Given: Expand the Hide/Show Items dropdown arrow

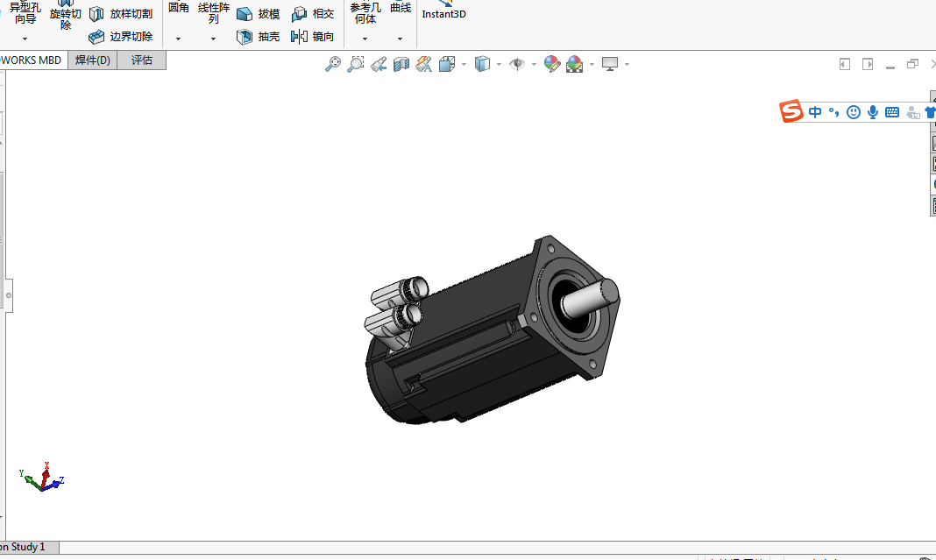Looking at the screenshot, I should (x=534, y=64).
